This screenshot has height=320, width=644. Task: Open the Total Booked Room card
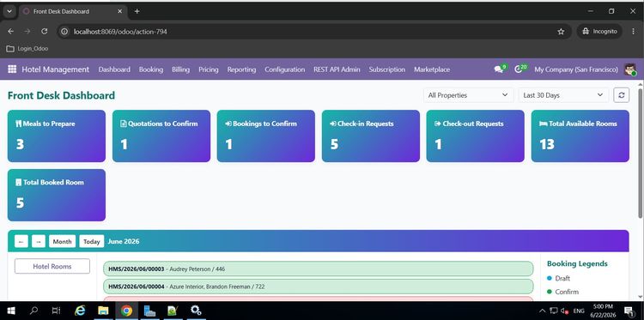57,195
